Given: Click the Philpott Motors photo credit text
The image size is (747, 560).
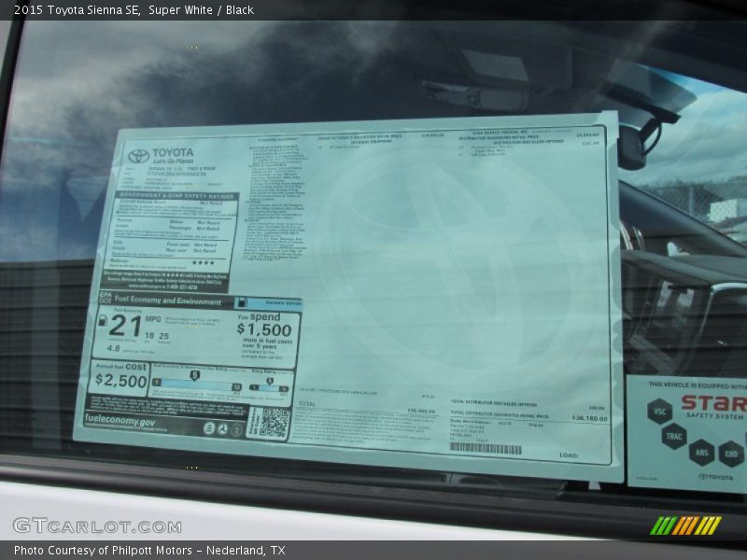Looking at the screenshot, I should click(149, 551).
